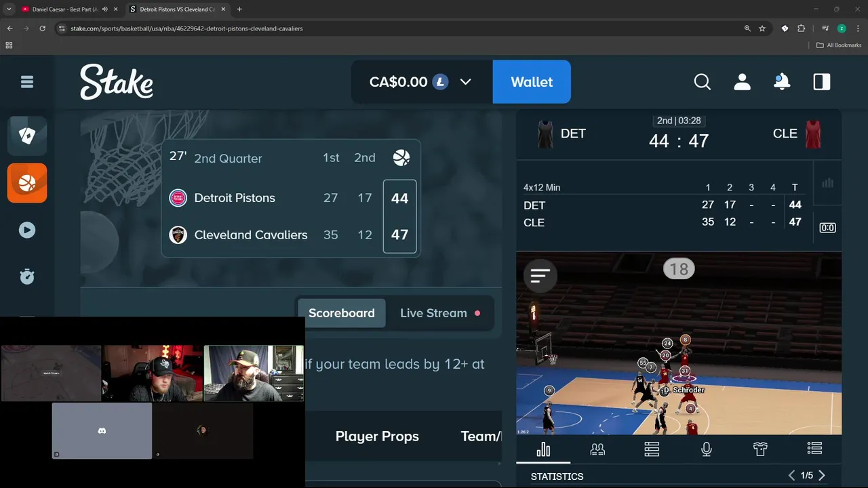Open the notifications bell
Screen dimensions: 868x488
coord(782,82)
